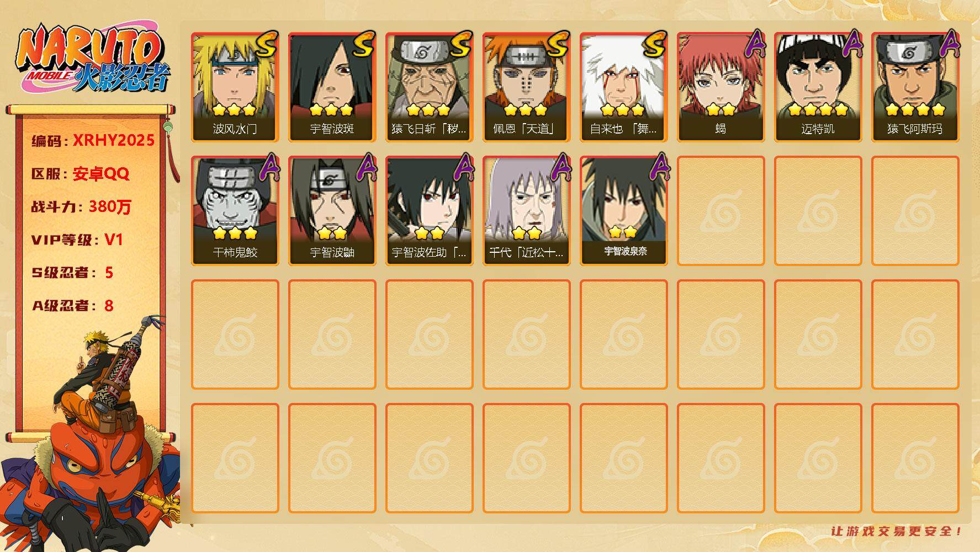Click the 宇智波泉奈 ninja card
Viewport: 980px width, 552px height.
tap(623, 211)
